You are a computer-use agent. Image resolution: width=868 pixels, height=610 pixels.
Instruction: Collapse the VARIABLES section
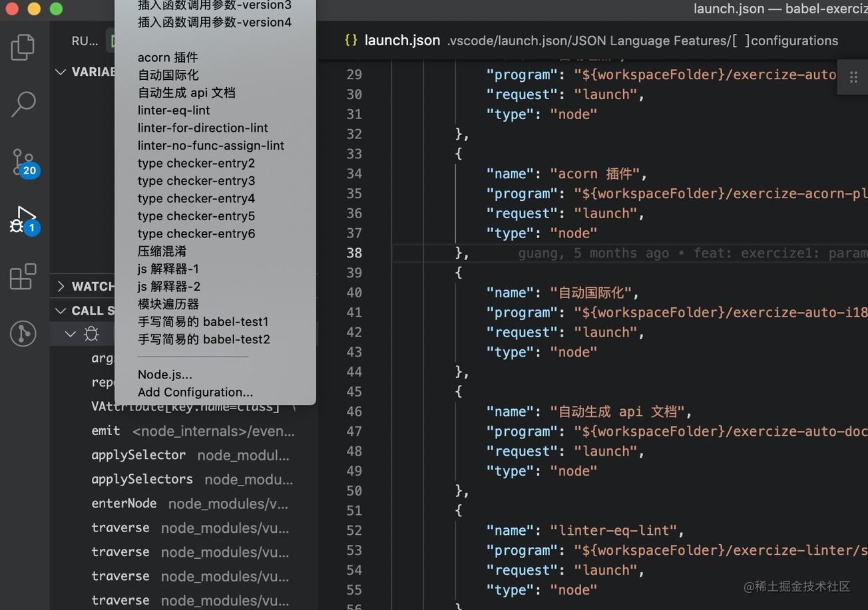[x=61, y=72]
